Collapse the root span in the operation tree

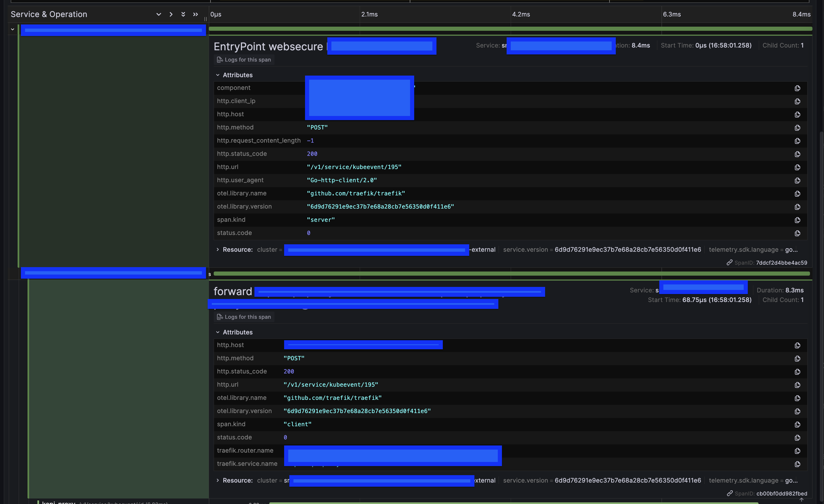tap(12, 29)
